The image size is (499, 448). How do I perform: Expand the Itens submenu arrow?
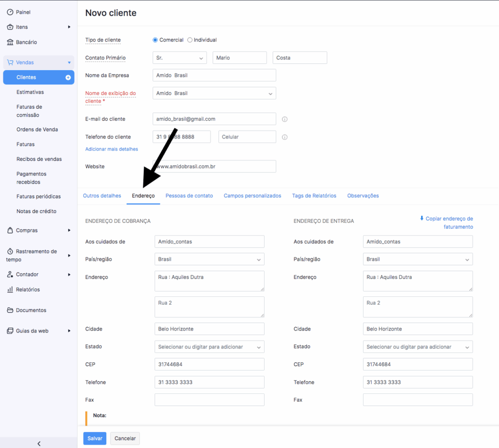tap(69, 27)
